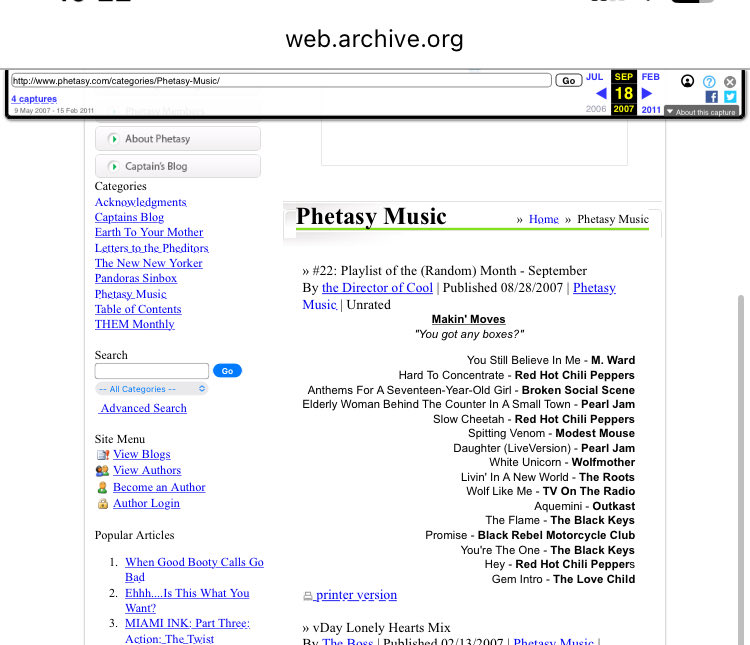Open the Captain's Blog menu item
The height and width of the screenshot is (645, 750).
[x=178, y=167]
